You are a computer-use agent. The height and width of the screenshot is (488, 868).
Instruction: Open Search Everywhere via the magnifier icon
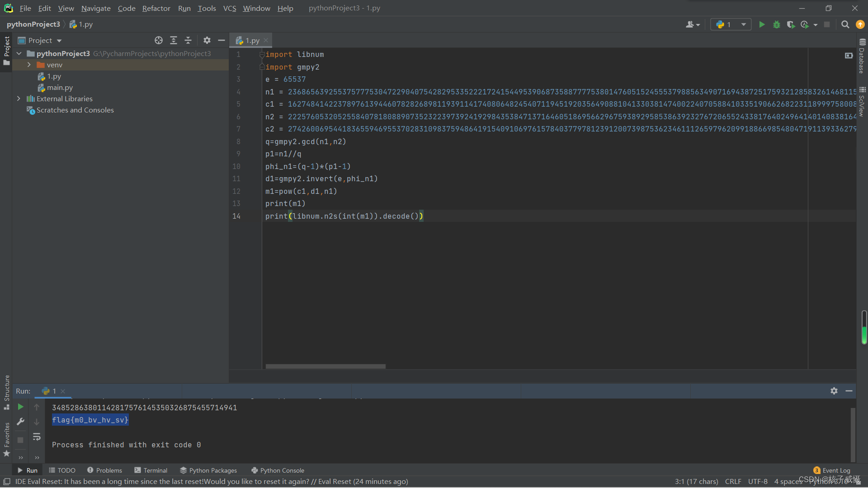[845, 24]
